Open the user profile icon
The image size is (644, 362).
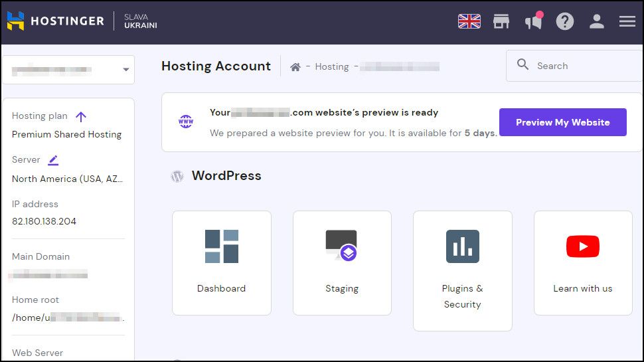tap(596, 21)
